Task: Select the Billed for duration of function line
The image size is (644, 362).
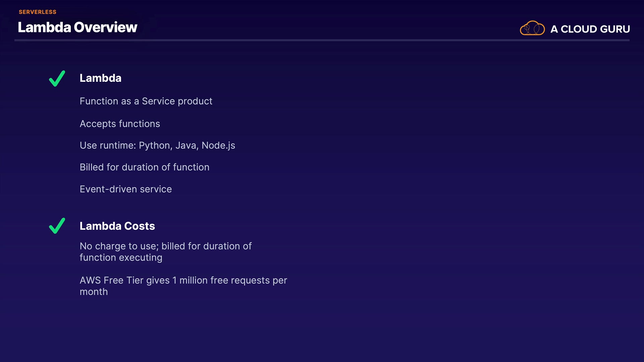Action: tap(144, 167)
